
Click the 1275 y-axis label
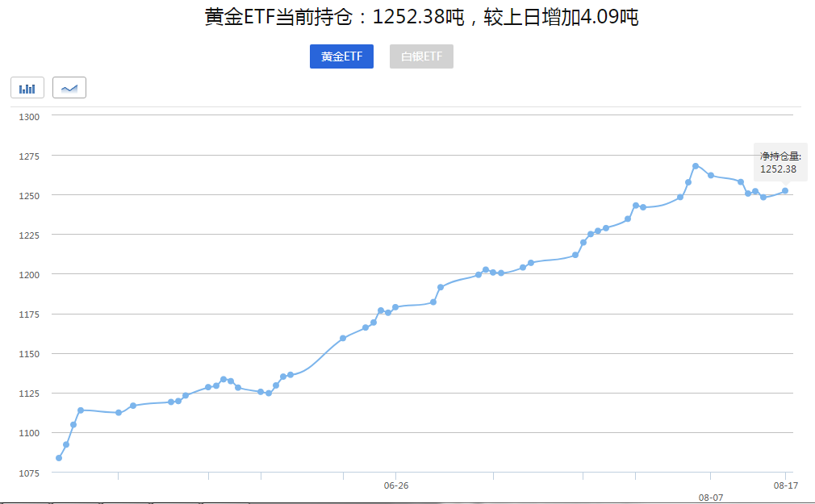(x=29, y=156)
